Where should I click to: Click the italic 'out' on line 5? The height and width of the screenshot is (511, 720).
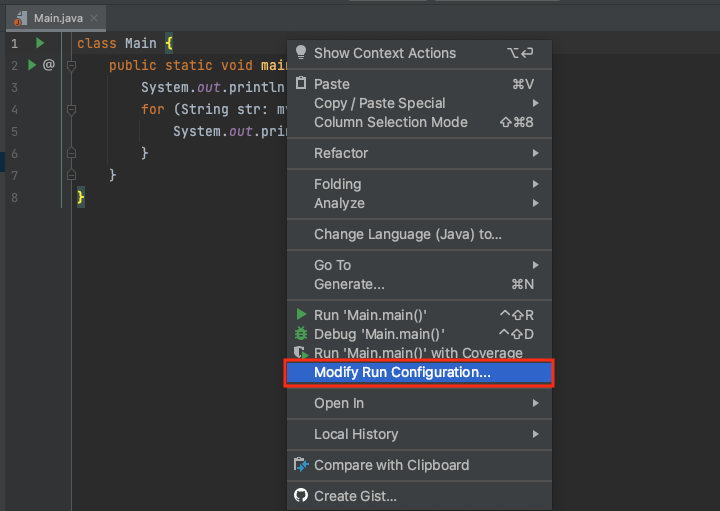241,131
